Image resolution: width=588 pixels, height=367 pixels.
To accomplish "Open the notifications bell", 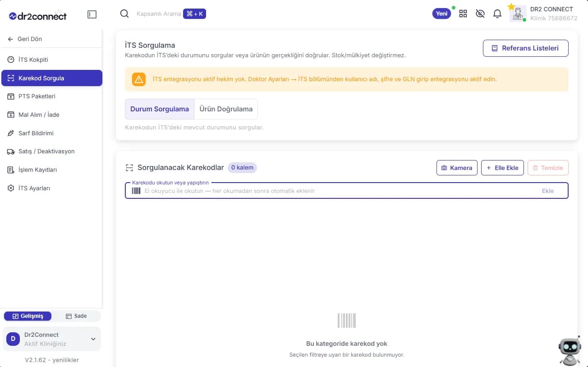I will point(497,14).
